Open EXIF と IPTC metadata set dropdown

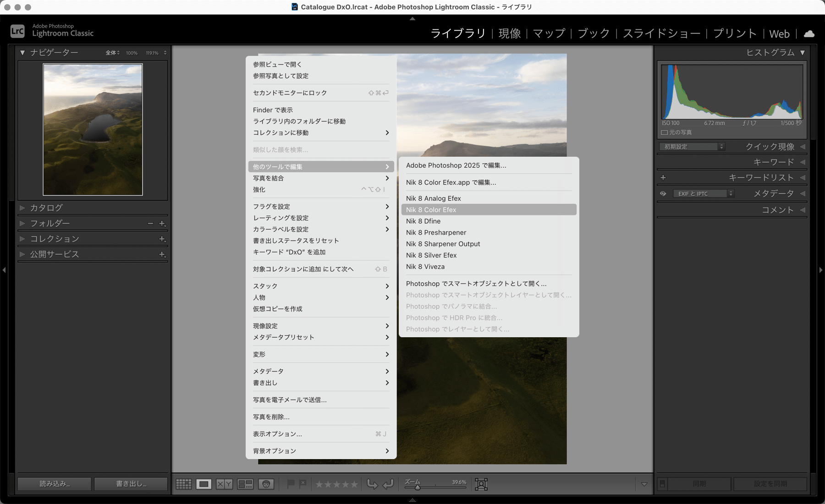tap(704, 194)
